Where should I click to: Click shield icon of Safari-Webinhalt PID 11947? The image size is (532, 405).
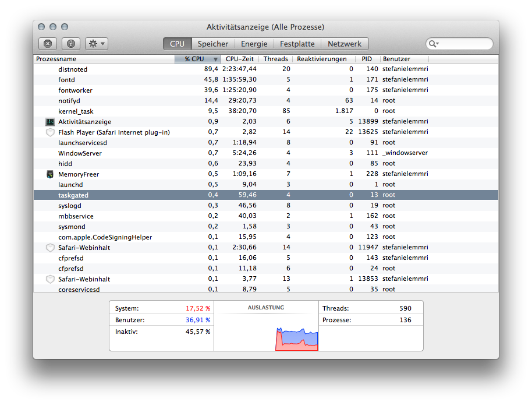click(50, 248)
